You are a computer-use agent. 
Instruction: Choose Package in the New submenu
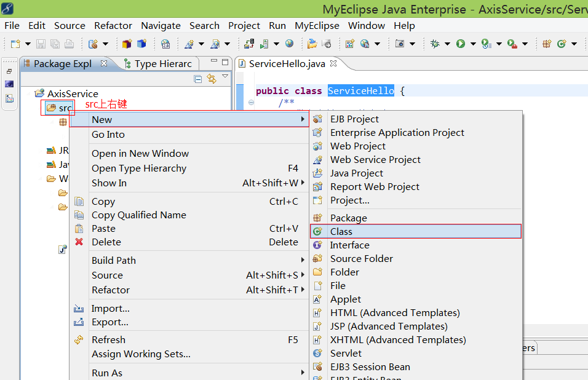pyautogui.click(x=416, y=218)
